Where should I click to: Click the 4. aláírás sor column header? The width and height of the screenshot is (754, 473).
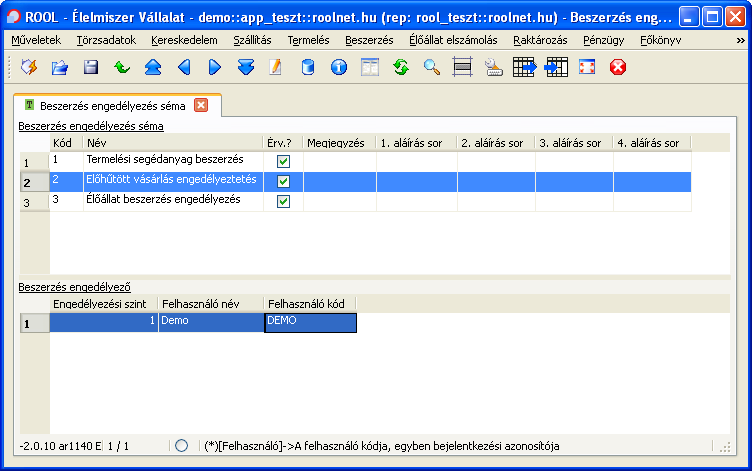click(x=652, y=143)
